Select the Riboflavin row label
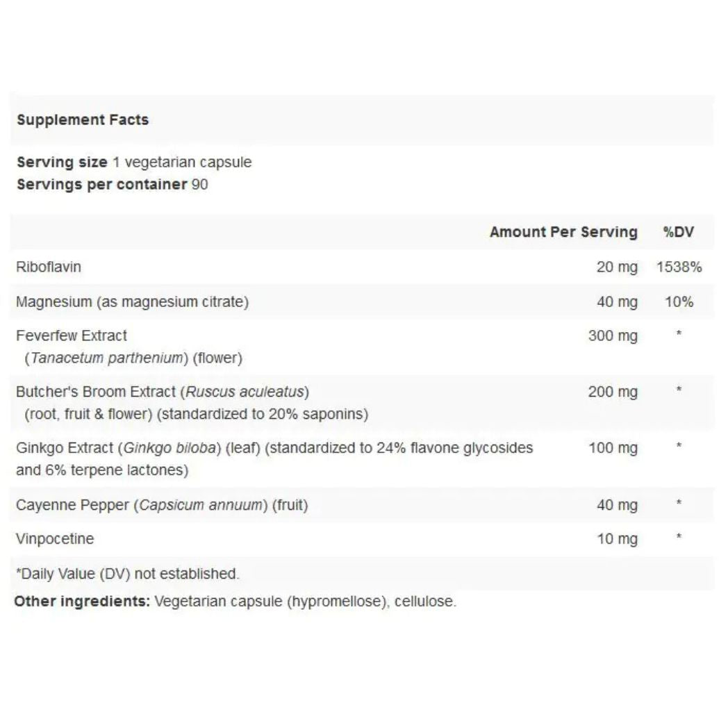This screenshot has height=728, width=728. pyautogui.click(x=48, y=267)
